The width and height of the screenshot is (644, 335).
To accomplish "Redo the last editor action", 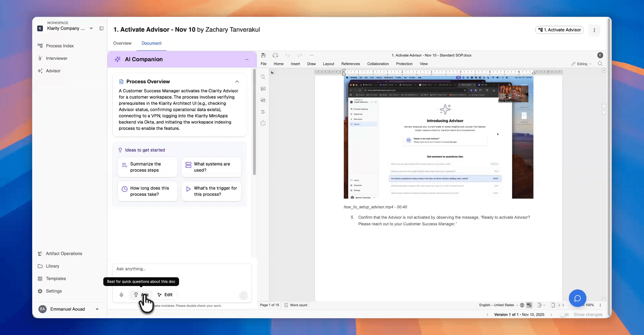I will [300, 55].
